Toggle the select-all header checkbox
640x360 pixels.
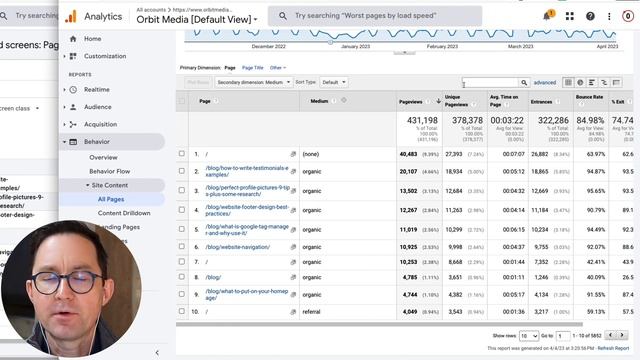pyautogui.click(x=182, y=101)
